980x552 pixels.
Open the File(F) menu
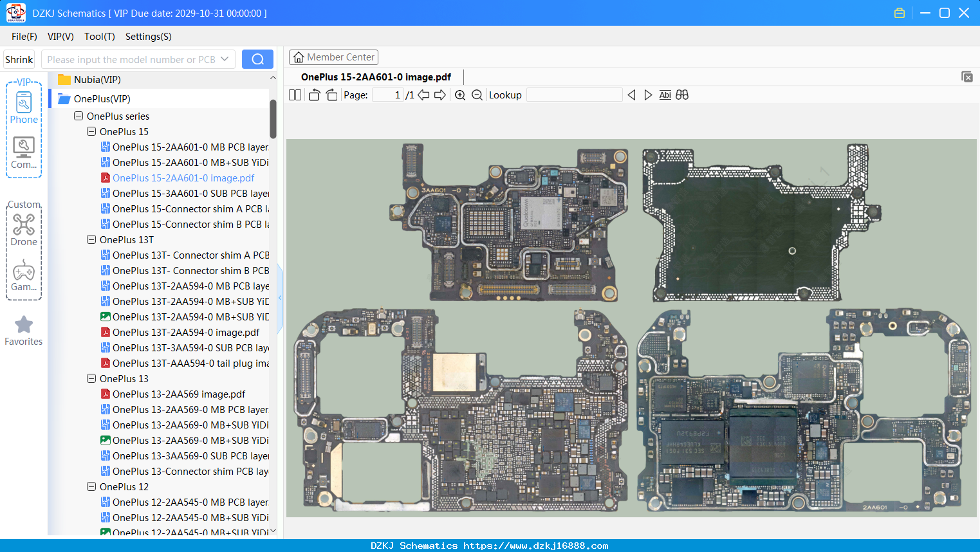(24, 37)
